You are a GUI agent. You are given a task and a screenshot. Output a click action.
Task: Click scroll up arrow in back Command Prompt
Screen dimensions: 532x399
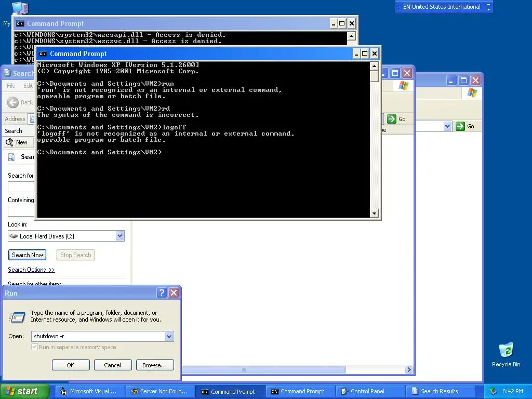pyautogui.click(x=351, y=36)
